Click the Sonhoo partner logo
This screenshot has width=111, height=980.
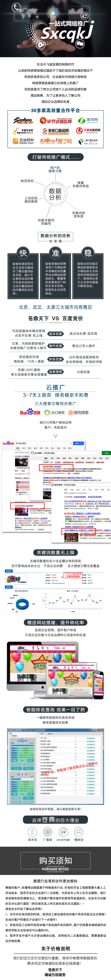24,121
